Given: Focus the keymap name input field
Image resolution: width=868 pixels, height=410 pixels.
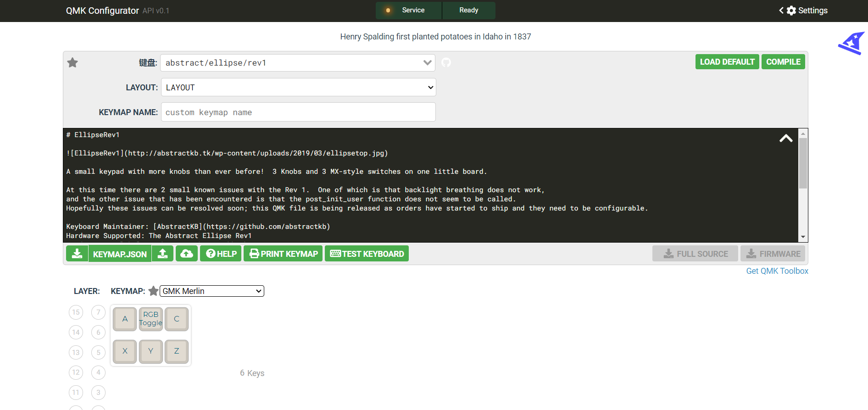Looking at the screenshot, I should [298, 112].
